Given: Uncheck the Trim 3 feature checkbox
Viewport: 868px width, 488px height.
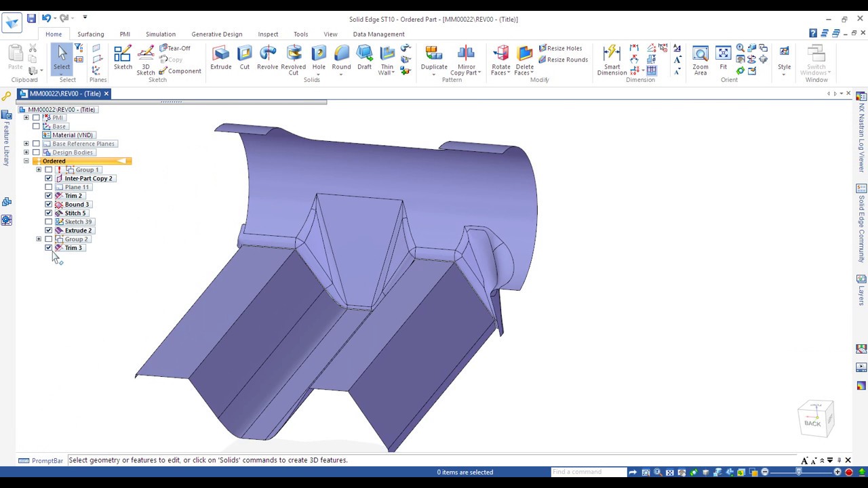Looking at the screenshot, I should (48, 248).
